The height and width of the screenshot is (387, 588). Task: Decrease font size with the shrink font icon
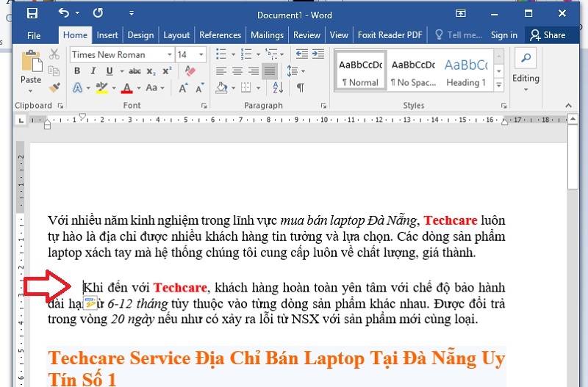pos(200,87)
